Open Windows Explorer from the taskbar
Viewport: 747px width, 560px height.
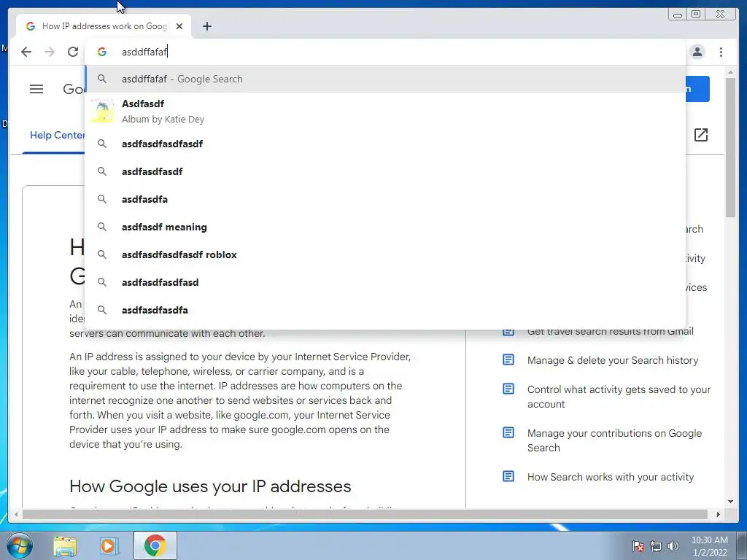coord(65,546)
